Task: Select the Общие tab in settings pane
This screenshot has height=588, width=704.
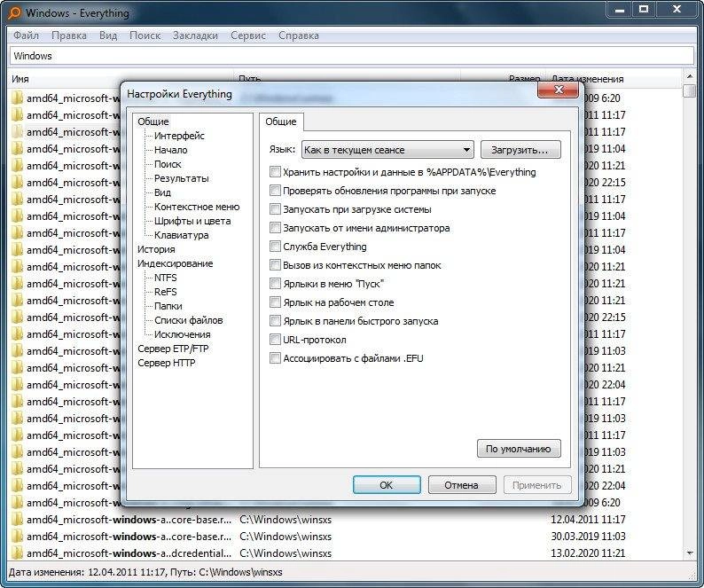Action: (x=281, y=122)
